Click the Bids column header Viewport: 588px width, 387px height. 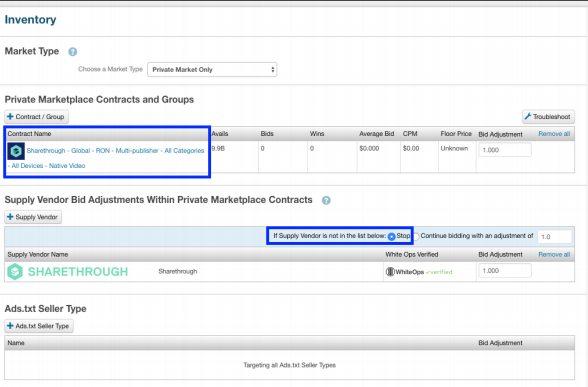[267, 134]
